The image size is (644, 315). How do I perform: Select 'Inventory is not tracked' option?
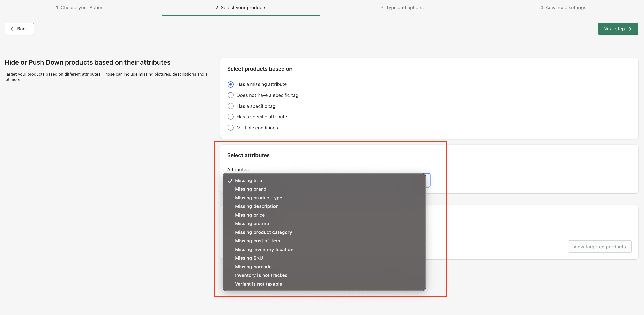261,275
